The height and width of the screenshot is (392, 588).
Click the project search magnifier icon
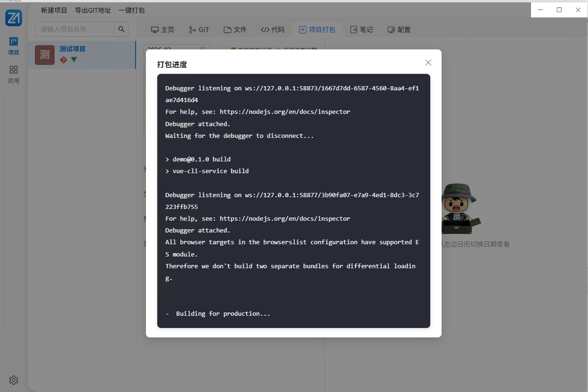point(121,29)
